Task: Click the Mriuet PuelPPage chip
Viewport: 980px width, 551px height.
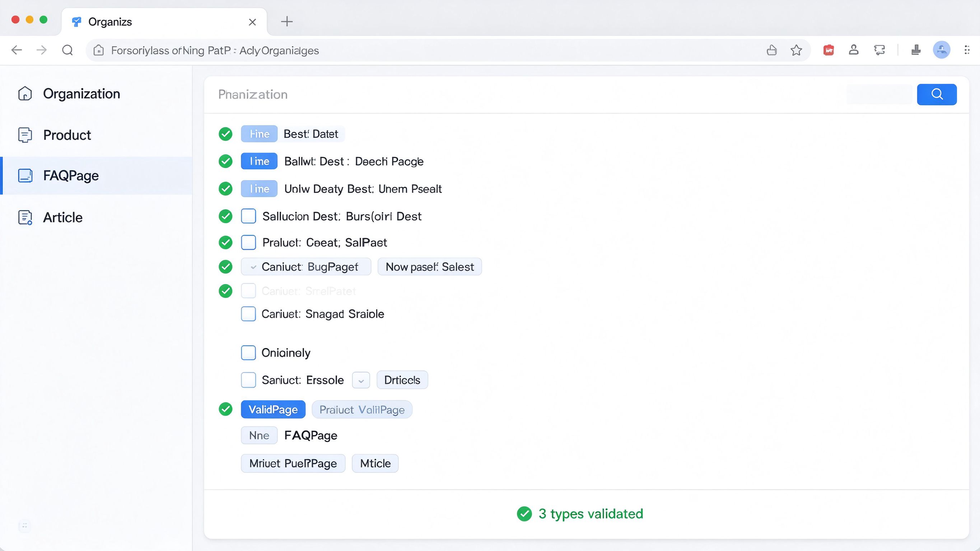Action: tap(293, 463)
